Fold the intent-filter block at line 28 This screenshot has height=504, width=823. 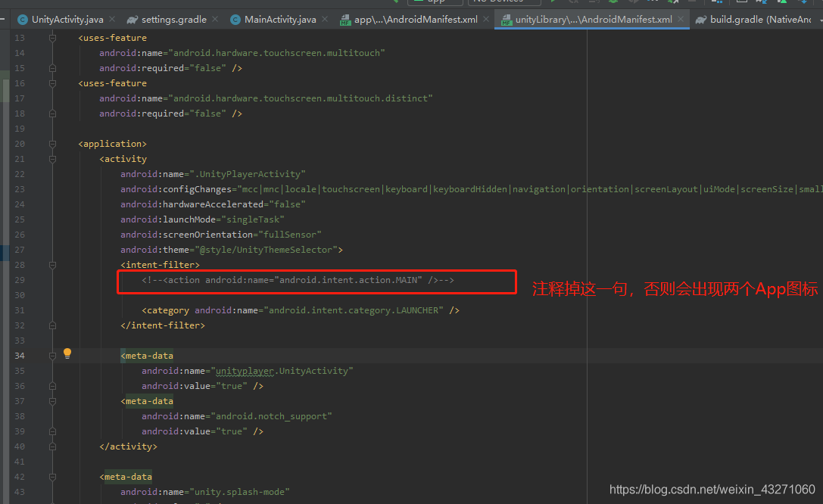(52, 265)
